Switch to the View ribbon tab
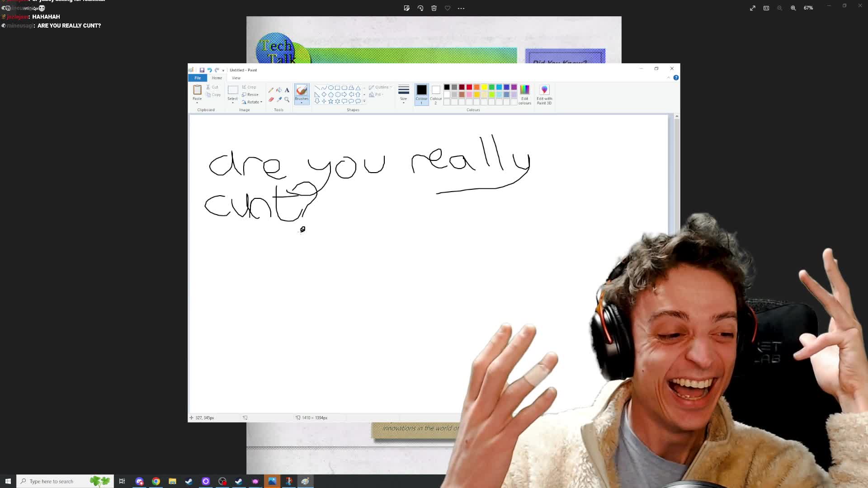This screenshot has width=868, height=488. [x=236, y=78]
